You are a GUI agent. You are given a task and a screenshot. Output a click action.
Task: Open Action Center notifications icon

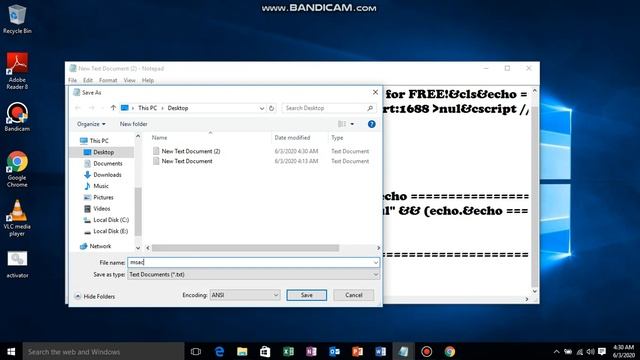(x=602, y=351)
